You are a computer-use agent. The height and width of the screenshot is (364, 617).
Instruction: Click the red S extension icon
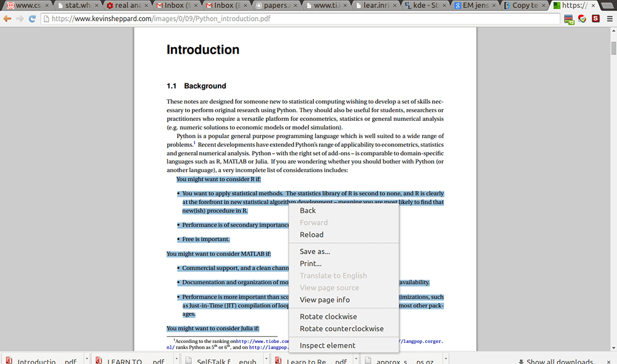(x=595, y=19)
